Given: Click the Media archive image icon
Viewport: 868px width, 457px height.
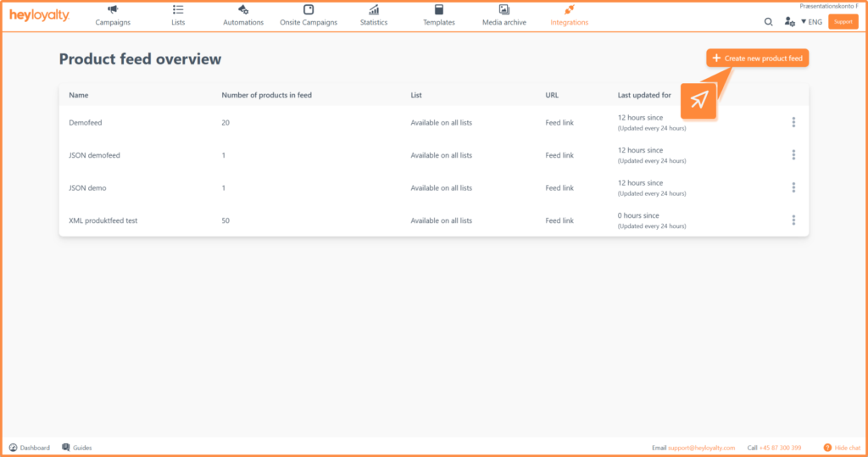Looking at the screenshot, I should (504, 9).
